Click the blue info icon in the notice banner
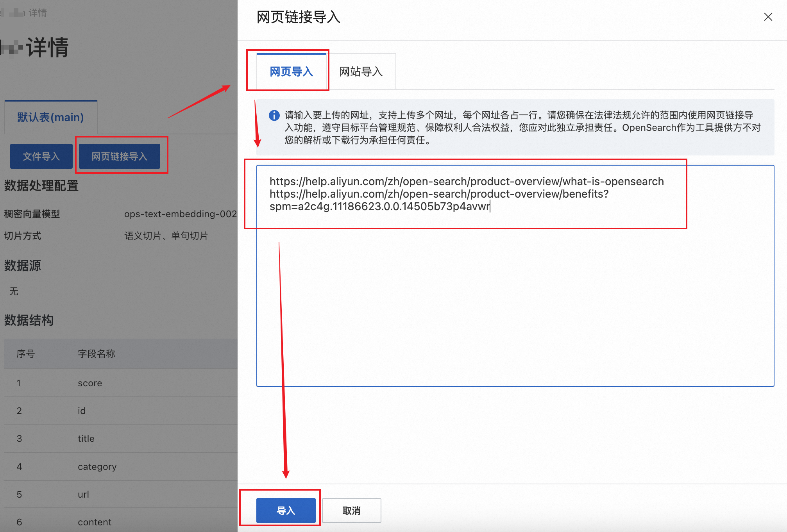 point(274,115)
